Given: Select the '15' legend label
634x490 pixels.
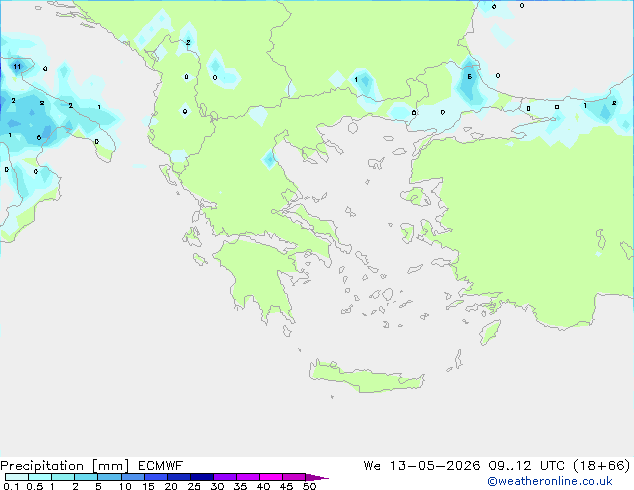Looking at the screenshot, I should pyautogui.click(x=148, y=486).
